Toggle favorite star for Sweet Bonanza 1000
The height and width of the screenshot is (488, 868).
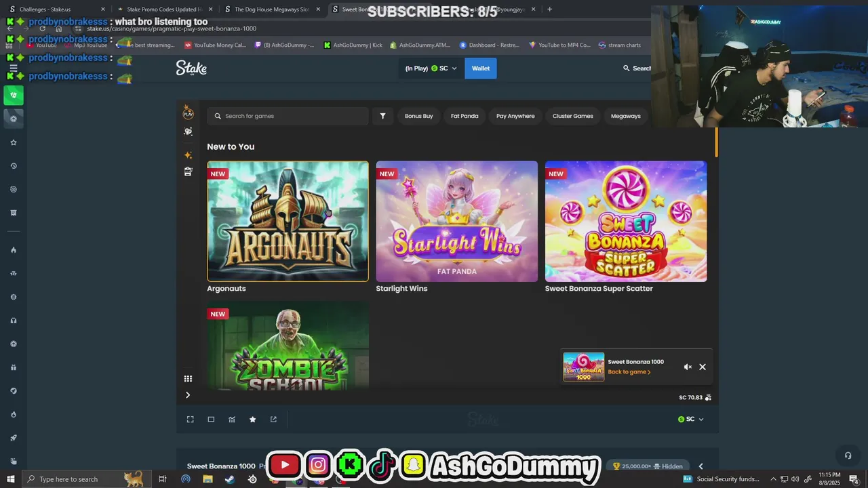[253, 420]
